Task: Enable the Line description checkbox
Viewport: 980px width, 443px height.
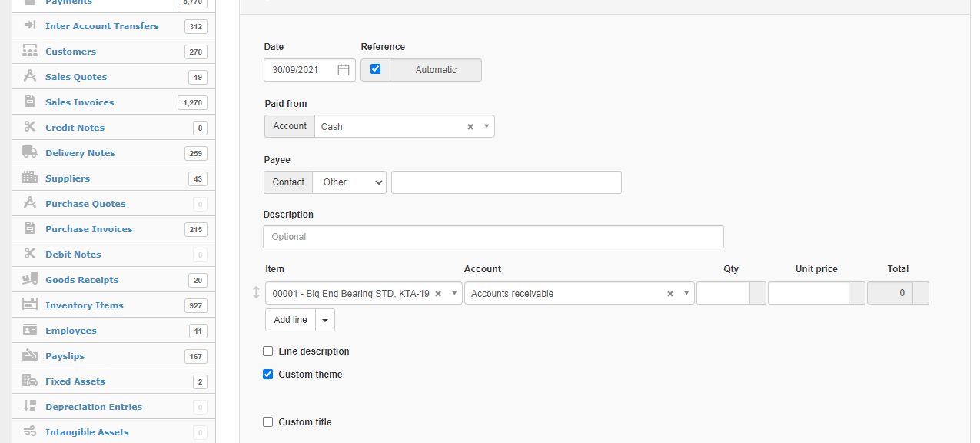Action: coord(268,351)
